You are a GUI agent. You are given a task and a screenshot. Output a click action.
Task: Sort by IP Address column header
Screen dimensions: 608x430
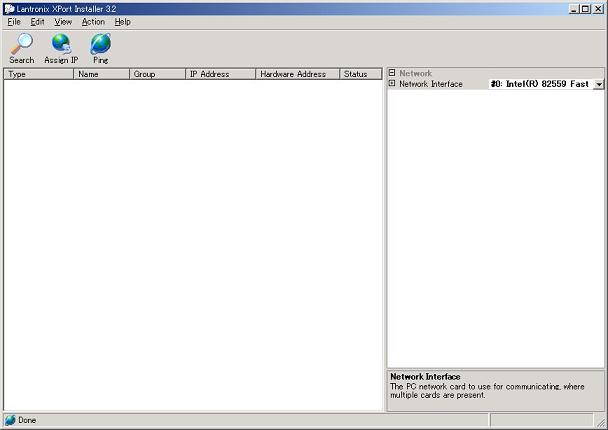click(220, 74)
